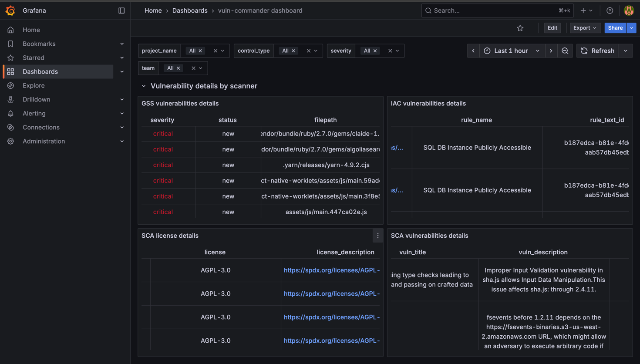Screen dimensions: 640x364
Task: Open first AGPL-3.0 spdx.org license link
Action: 332,270
